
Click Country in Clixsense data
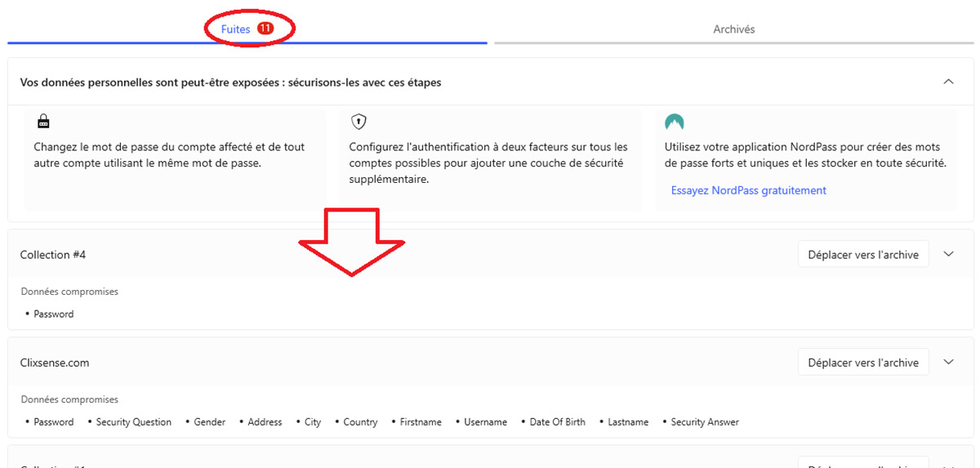360,422
